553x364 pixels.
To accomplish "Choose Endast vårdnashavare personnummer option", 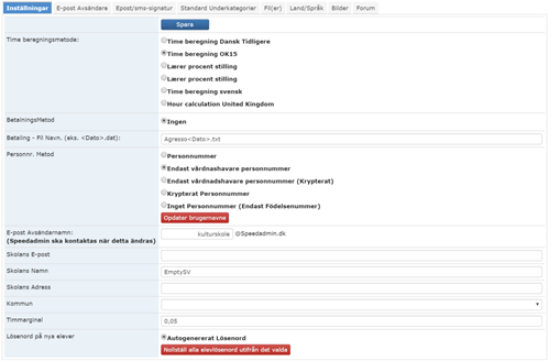I will click(x=164, y=168).
